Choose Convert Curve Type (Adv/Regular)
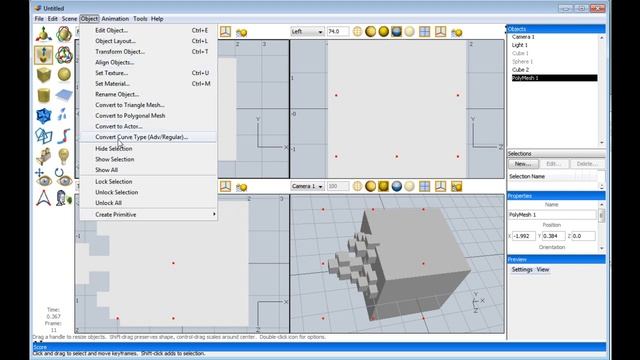 tap(149, 137)
